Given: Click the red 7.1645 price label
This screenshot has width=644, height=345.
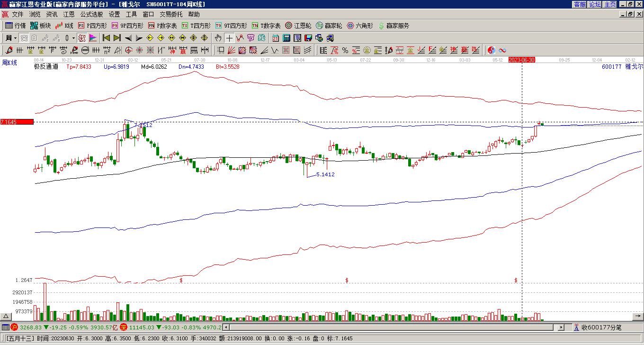Looking at the screenshot, I should [x=17, y=122].
